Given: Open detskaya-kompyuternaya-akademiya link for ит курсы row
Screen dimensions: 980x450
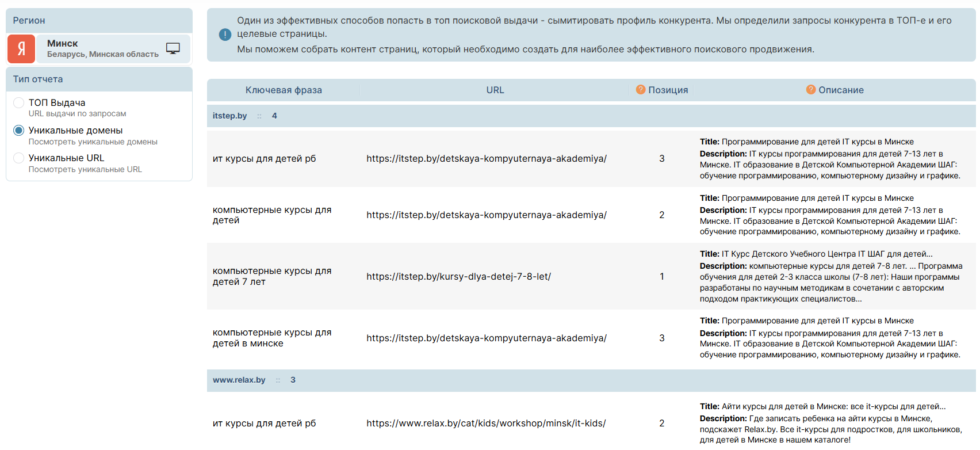Looking at the screenshot, I should point(487,158).
